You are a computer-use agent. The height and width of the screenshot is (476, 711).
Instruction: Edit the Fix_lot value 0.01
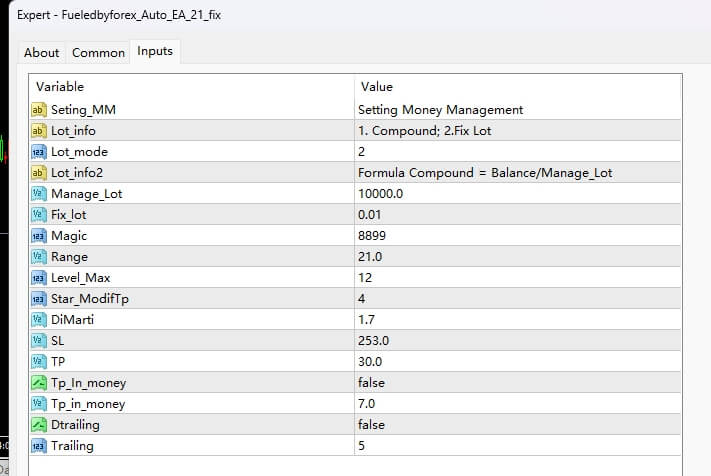point(372,215)
